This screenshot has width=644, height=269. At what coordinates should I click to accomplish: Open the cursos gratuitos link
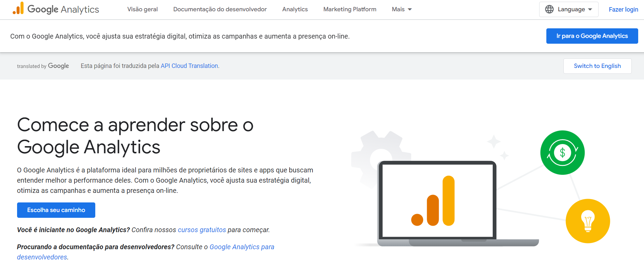(202, 230)
